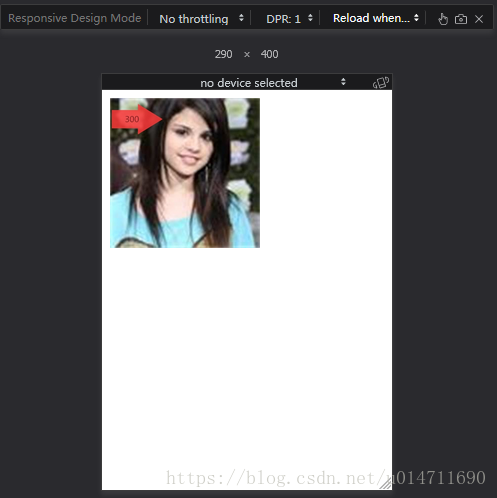The width and height of the screenshot is (497, 498).
Task: Edit viewport width value 290
Action: coord(223,54)
